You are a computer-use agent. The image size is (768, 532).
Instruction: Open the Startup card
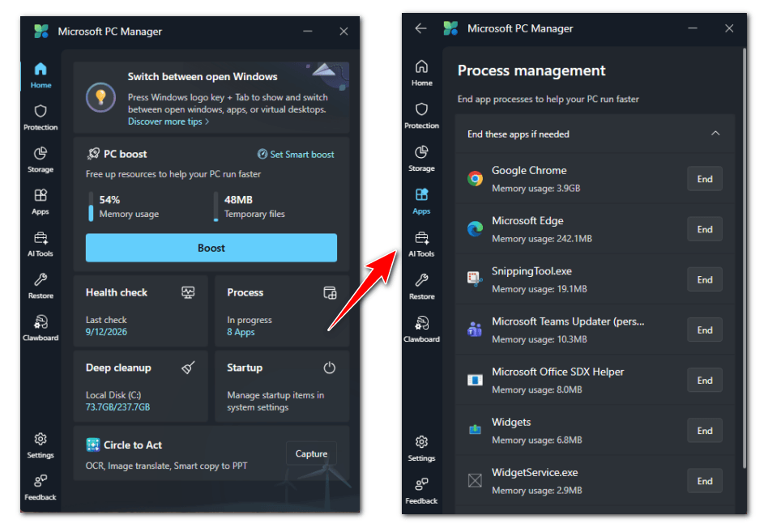tap(282, 386)
